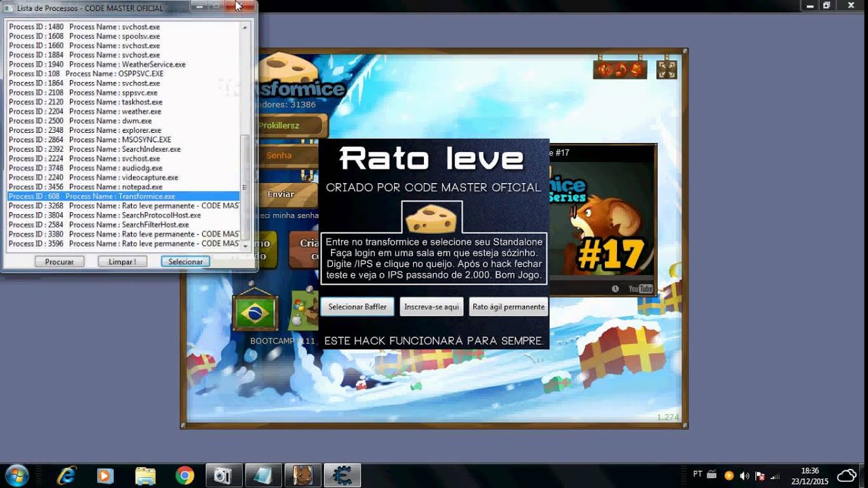Open Google Chrome from the taskbar

184,476
